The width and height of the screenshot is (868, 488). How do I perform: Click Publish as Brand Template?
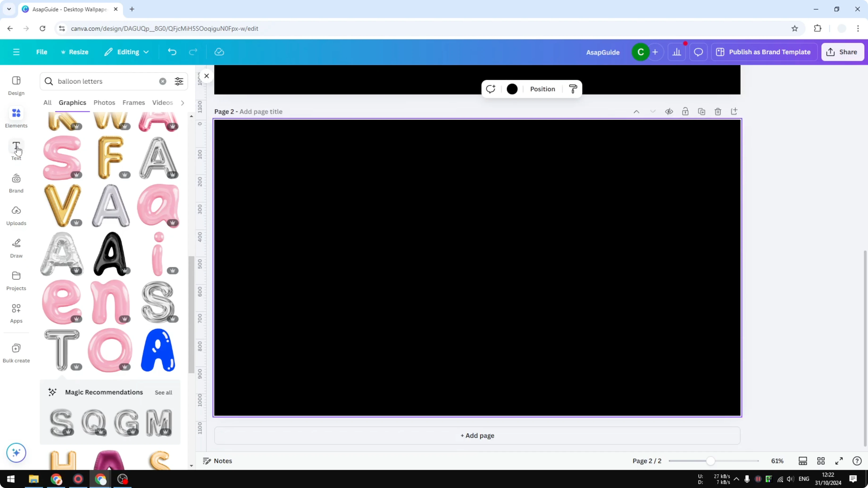tap(764, 52)
